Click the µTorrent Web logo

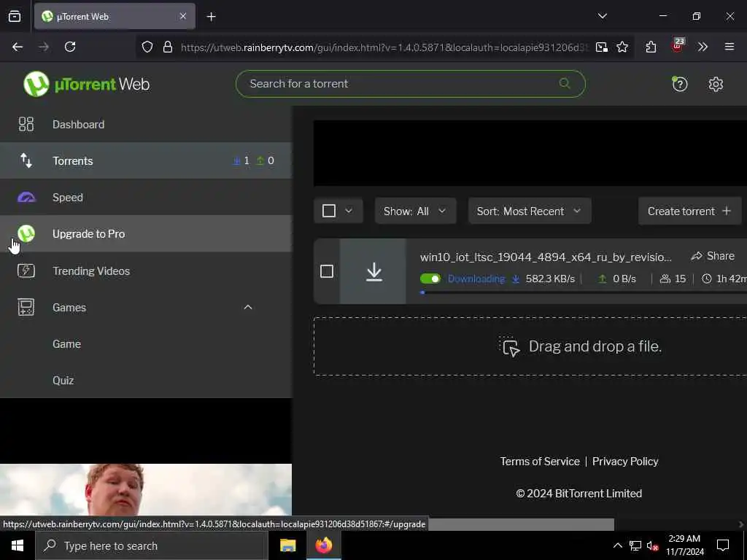pyautogui.click(x=86, y=84)
